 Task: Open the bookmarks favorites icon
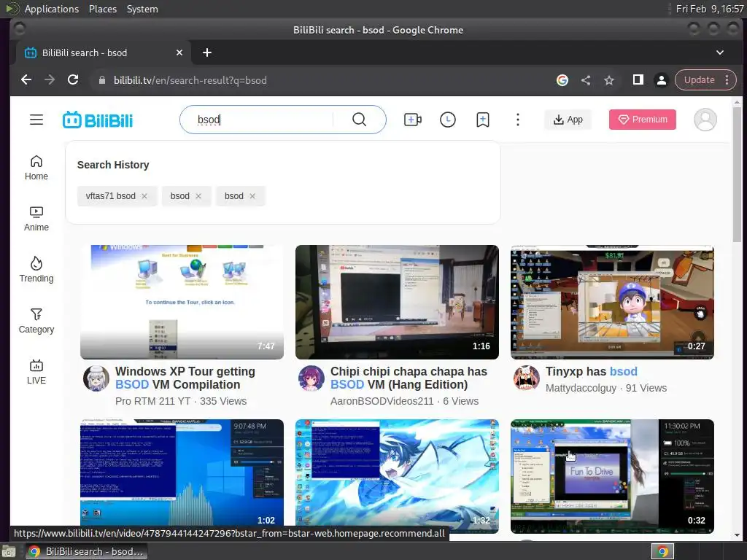483,120
